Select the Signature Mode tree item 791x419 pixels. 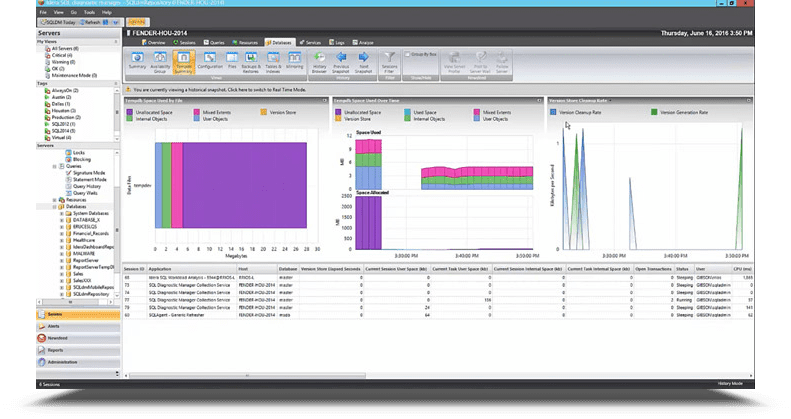[x=89, y=172]
